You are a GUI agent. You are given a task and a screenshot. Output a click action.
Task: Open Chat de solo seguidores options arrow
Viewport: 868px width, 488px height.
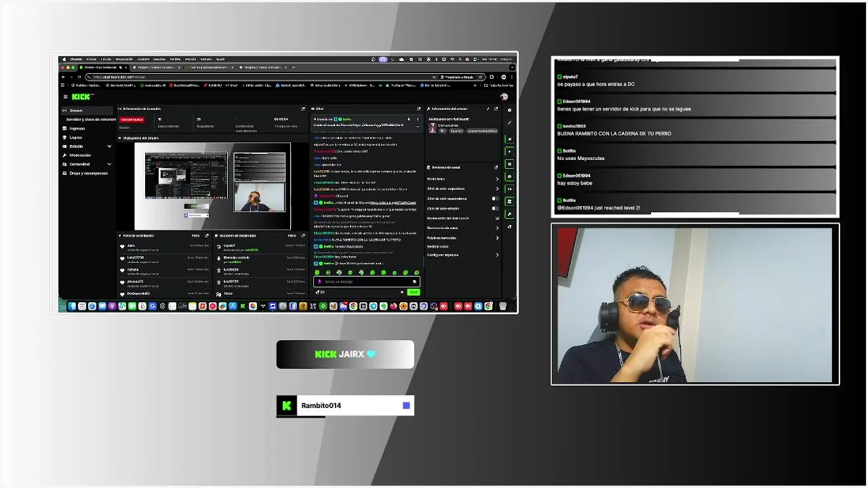497,189
